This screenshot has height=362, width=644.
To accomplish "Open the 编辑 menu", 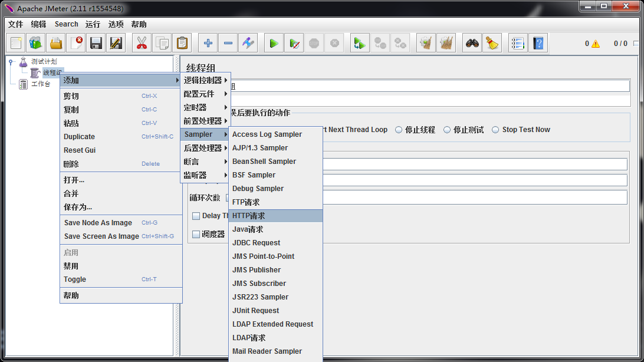I will click(x=38, y=24).
